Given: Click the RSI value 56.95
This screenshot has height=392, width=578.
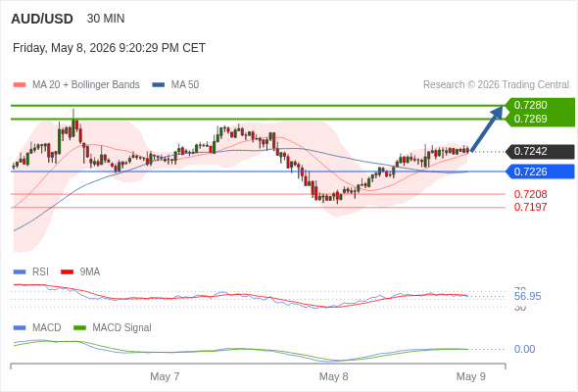Looking at the screenshot, I should click(527, 297).
